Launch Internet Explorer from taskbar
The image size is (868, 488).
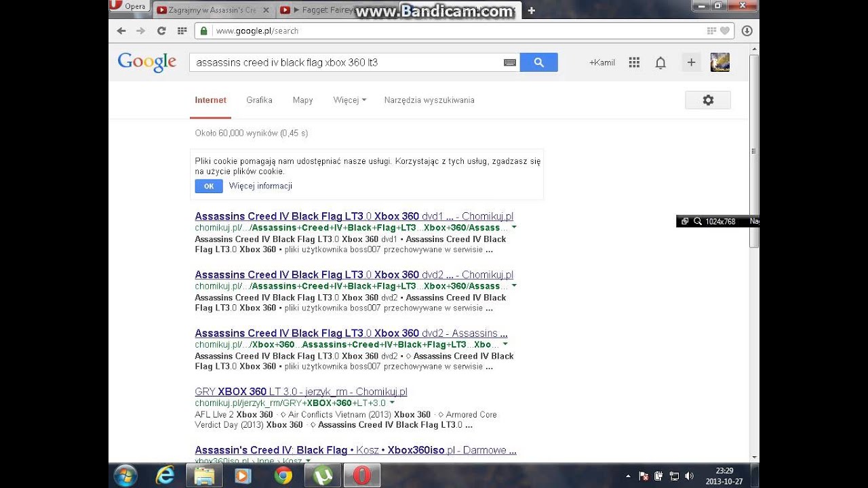click(165, 476)
